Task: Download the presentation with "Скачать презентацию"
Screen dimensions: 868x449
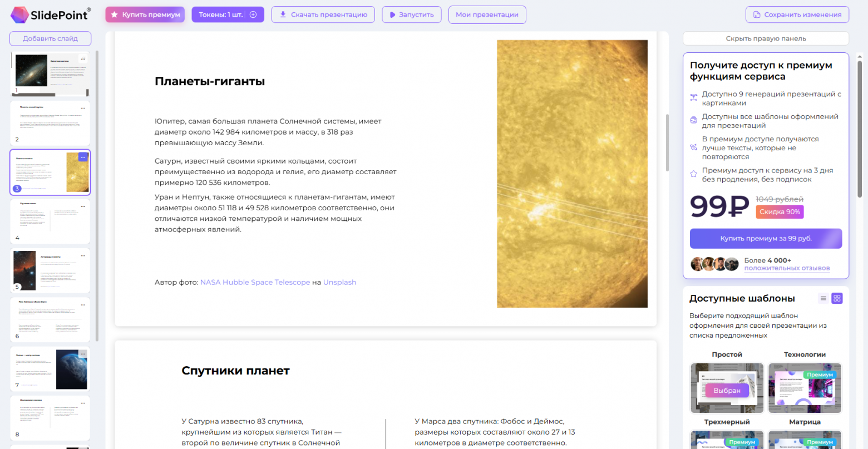Action: pos(323,14)
